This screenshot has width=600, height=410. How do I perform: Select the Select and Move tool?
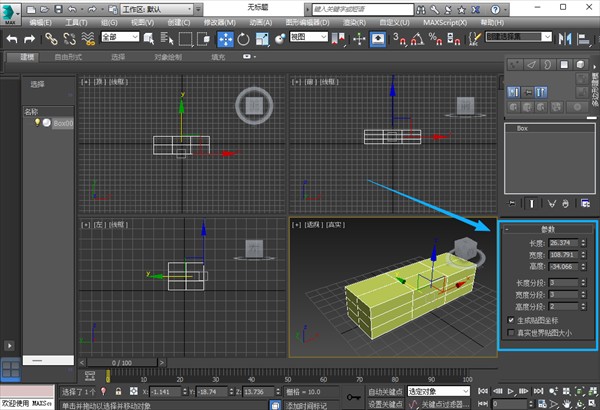point(225,39)
